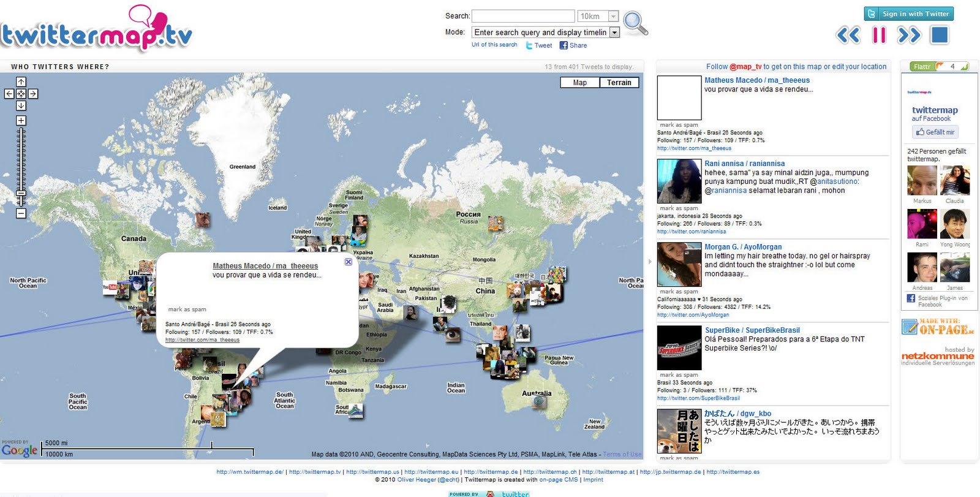
Task: Open twittermap Facebook page title
Action: click(935, 110)
